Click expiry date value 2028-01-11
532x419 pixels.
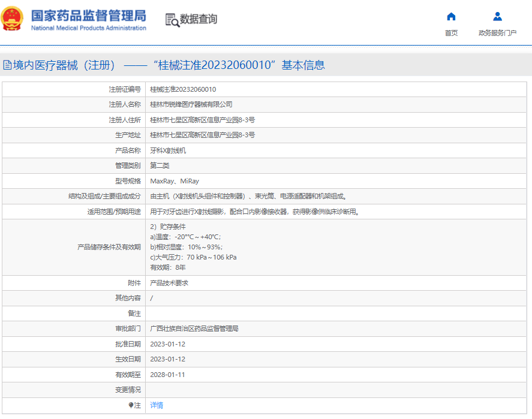[x=167, y=375]
